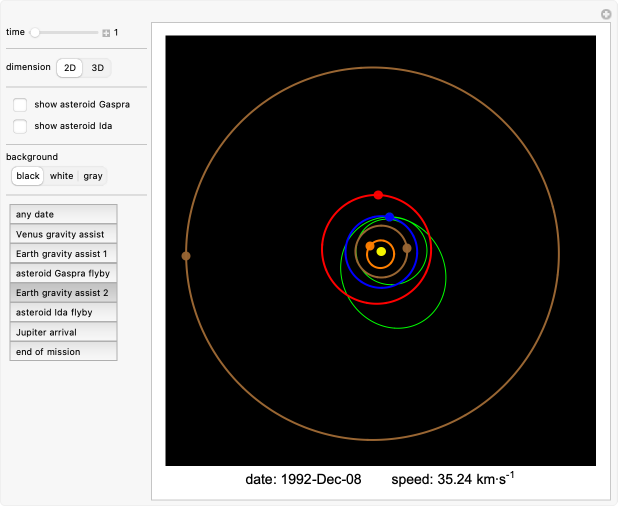Jump to Jupiter arrival date
Image resolution: width=618 pixels, height=507 pixels.
[64, 331]
